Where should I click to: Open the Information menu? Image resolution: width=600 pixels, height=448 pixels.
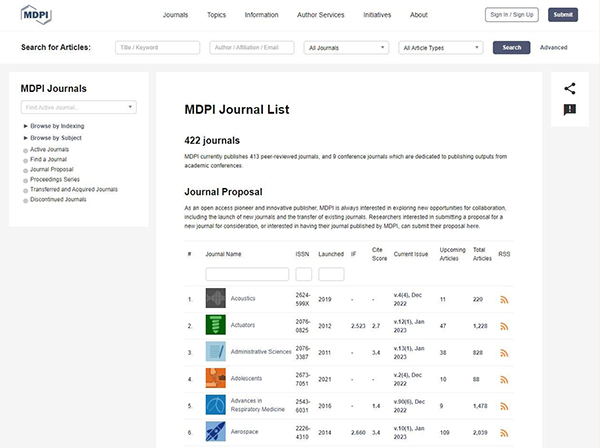261,15
